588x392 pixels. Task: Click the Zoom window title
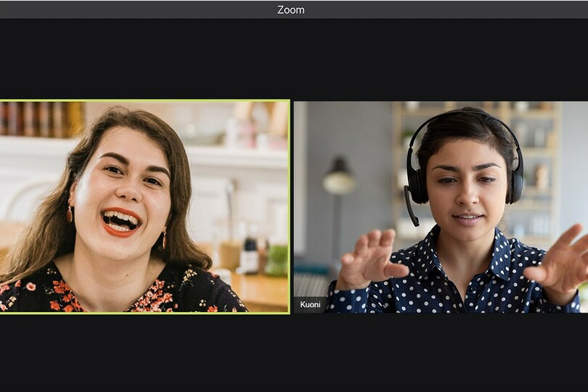click(291, 9)
